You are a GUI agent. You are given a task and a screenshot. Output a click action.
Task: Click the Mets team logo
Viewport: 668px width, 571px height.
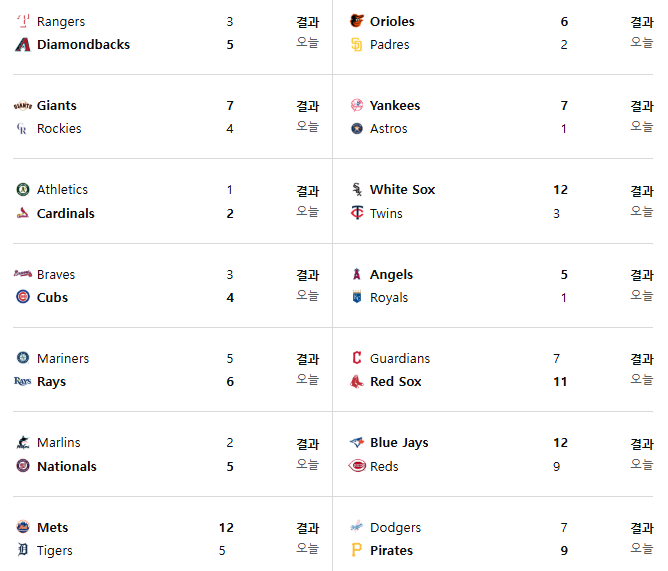23,527
